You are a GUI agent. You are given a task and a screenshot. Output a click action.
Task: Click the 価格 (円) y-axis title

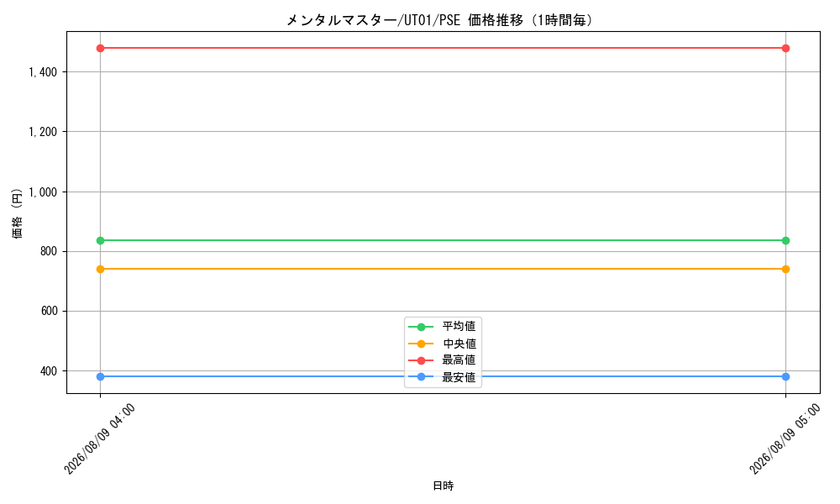(18, 213)
